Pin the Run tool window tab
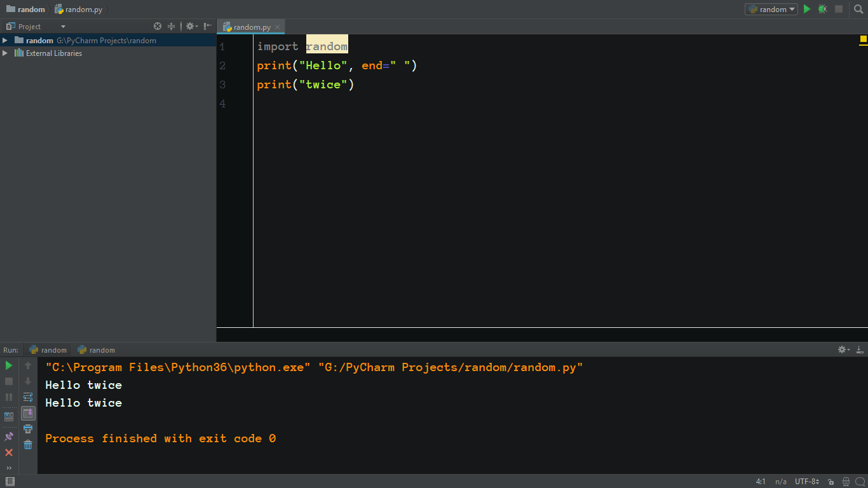 click(8, 436)
